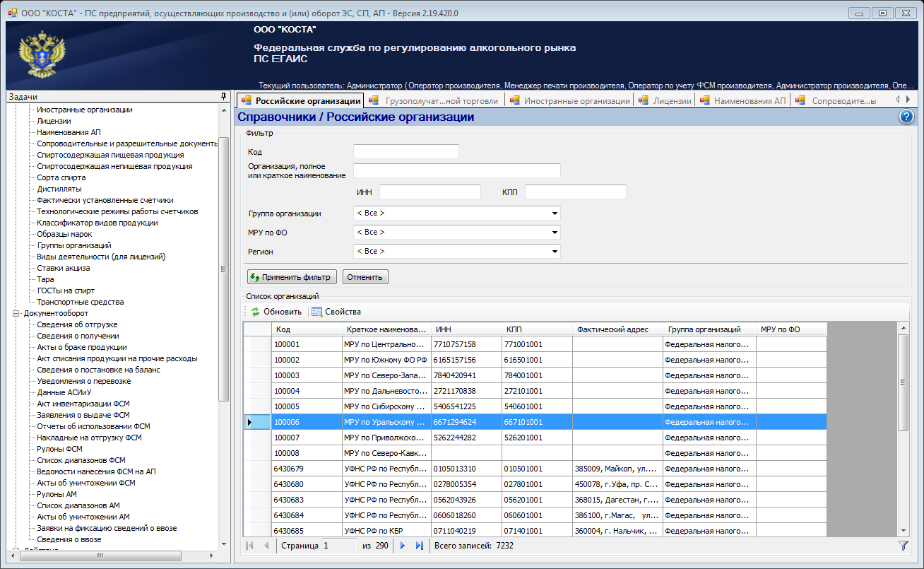
Task: Open Транспортные средства tree item
Action: click(81, 302)
